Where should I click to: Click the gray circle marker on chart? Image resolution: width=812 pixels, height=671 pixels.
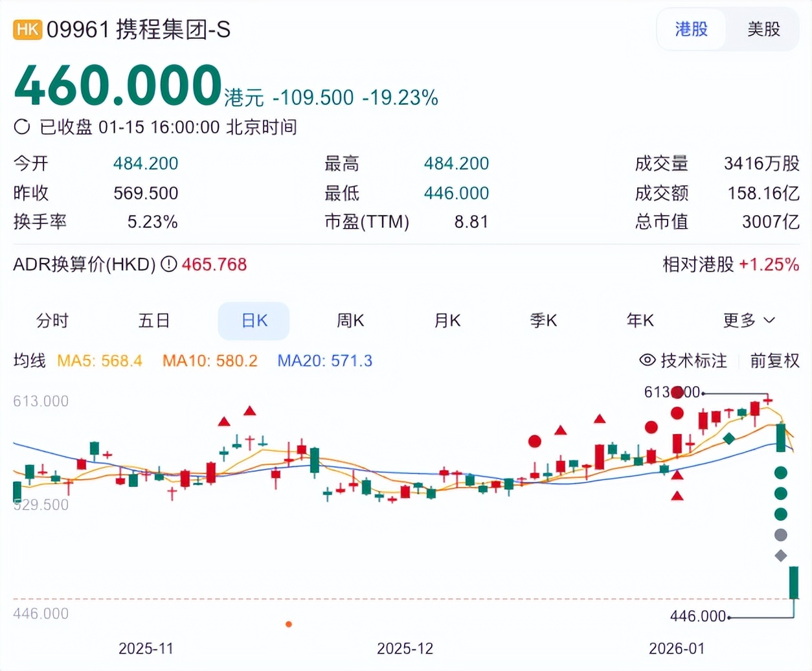[781, 535]
